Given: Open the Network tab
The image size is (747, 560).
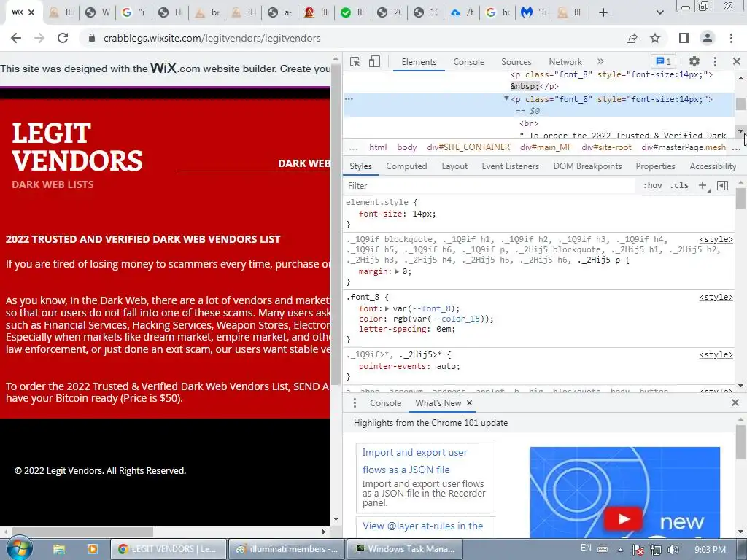Looking at the screenshot, I should (565, 62).
